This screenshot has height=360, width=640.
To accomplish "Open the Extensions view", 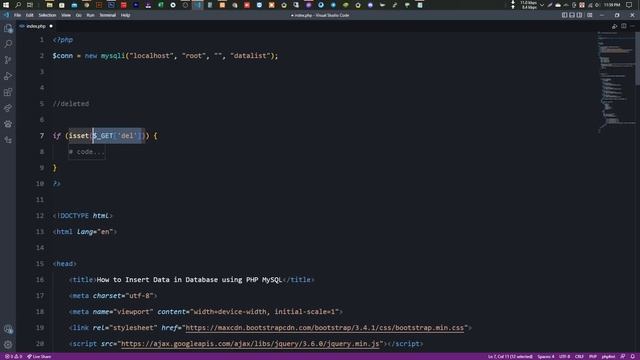I will point(8,92).
